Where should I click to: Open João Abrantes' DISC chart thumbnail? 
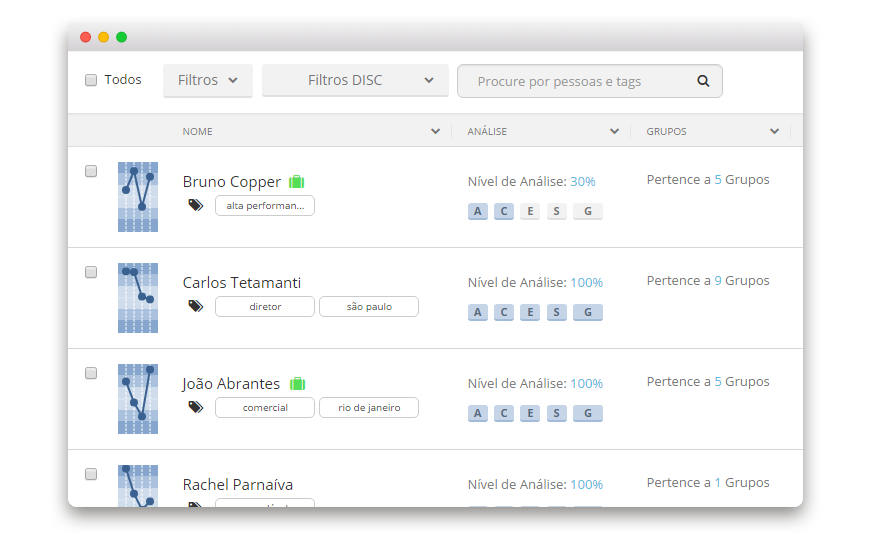[x=138, y=399]
